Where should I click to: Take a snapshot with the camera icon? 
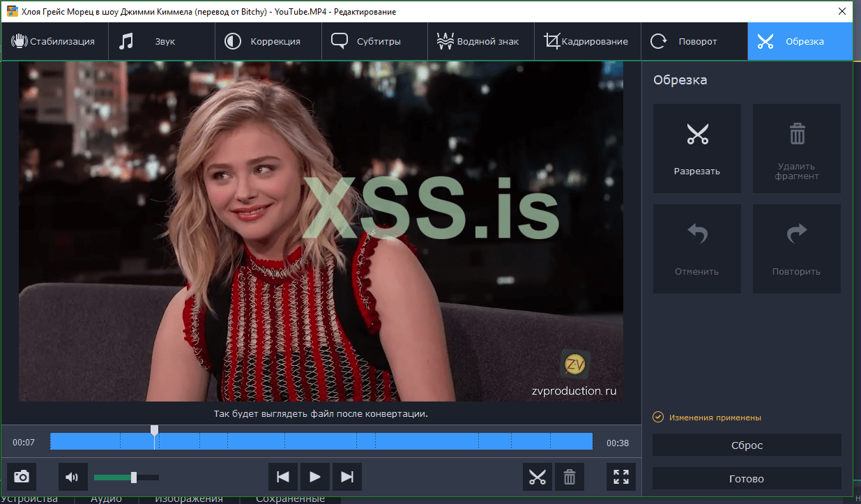(x=22, y=477)
